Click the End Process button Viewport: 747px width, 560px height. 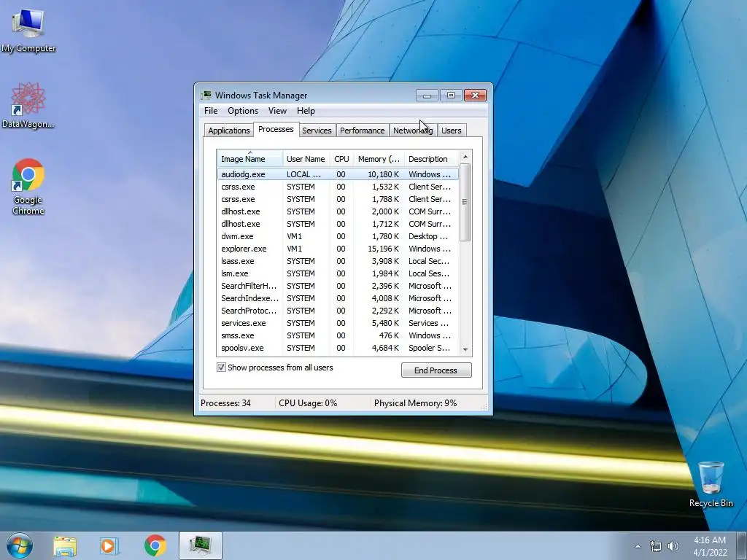pos(436,370)
